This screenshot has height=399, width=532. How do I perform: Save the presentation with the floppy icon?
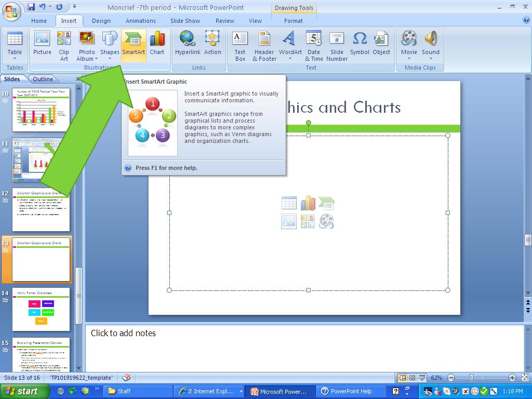pyautogui.click(x=31, y=7)
